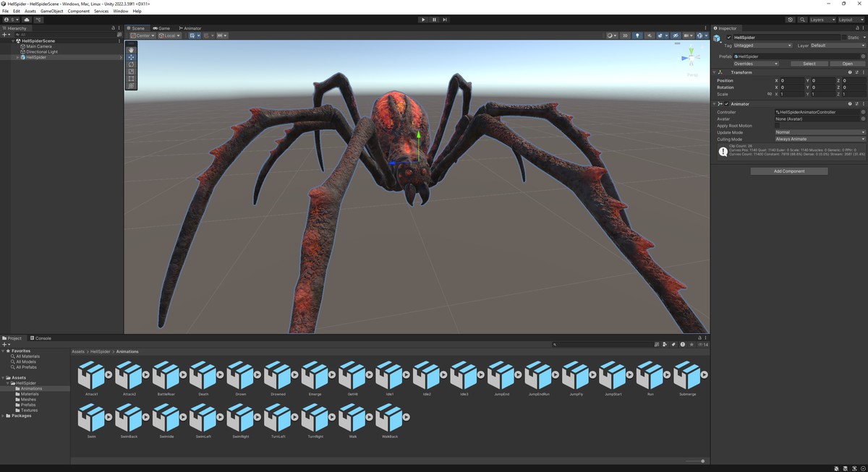The height and width of the screenshot is (472, 868).
Task: Click the Play button
Action: coord(423,20)
